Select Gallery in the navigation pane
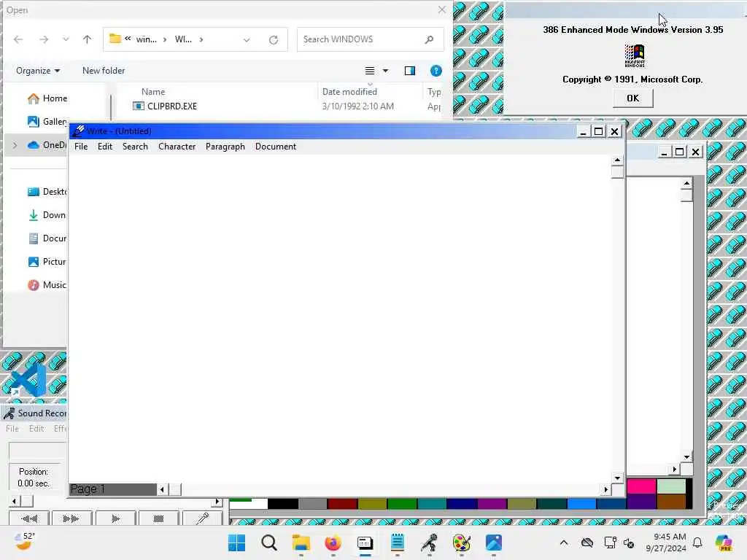This screenshot has height=560, width=747. point(47,122)
